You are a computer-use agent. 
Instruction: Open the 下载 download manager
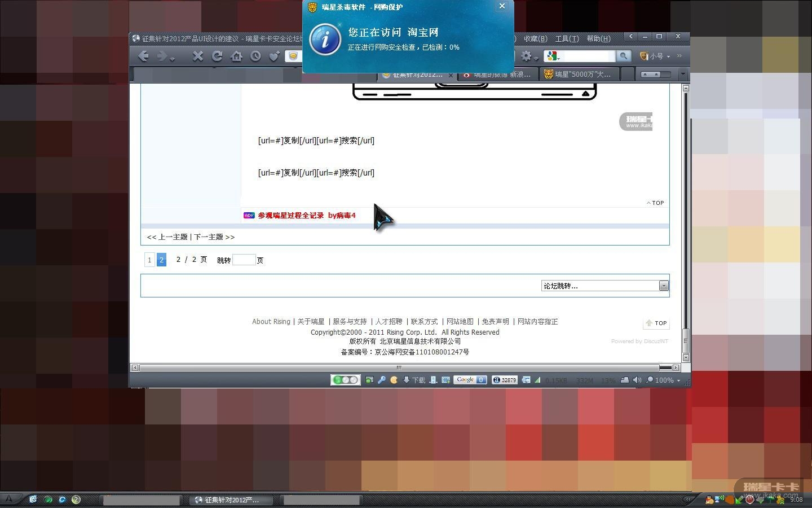click(x=414, y=380)
